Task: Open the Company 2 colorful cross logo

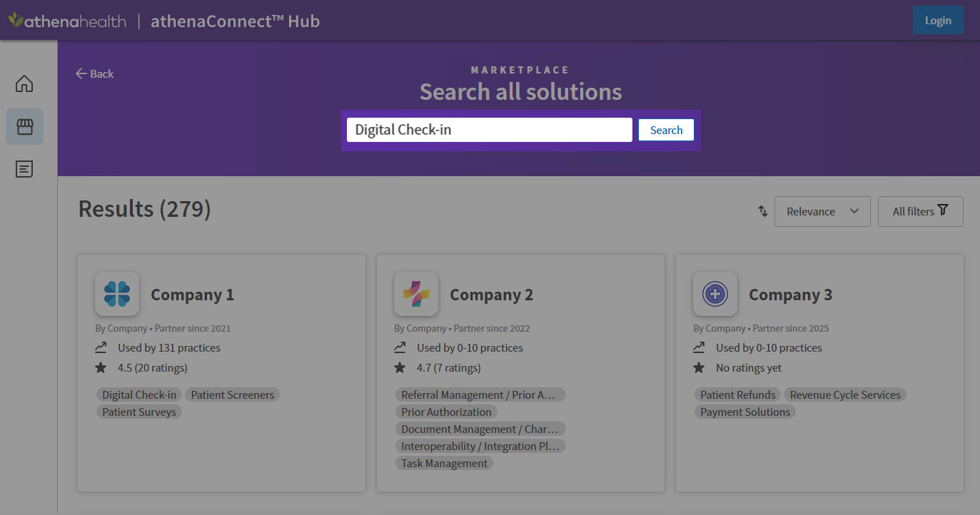Action: (x=416, y=294)
